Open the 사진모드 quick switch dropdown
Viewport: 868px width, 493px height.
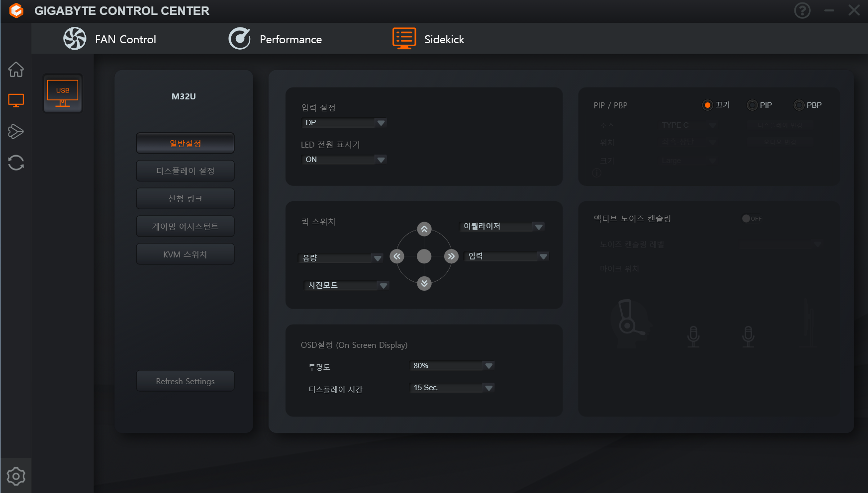pyautogui.click(x=347, y=285)
